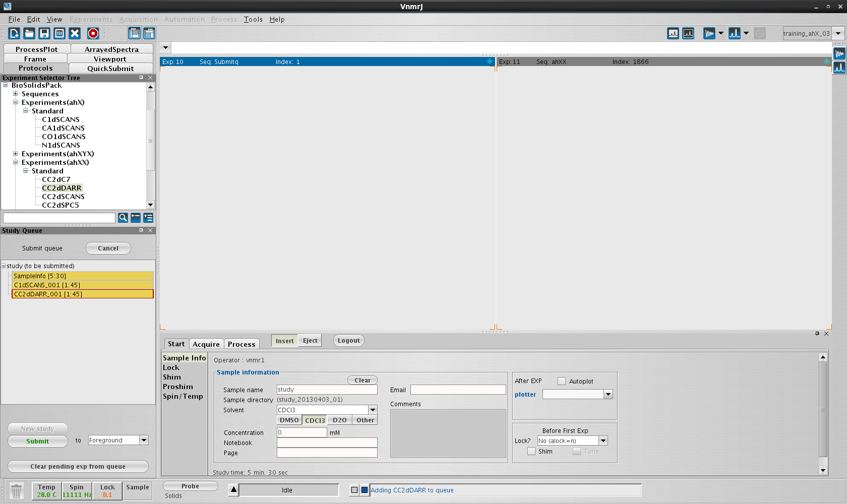Click the Experiment Selector Tree scrollbar

(x=150, y=141)
